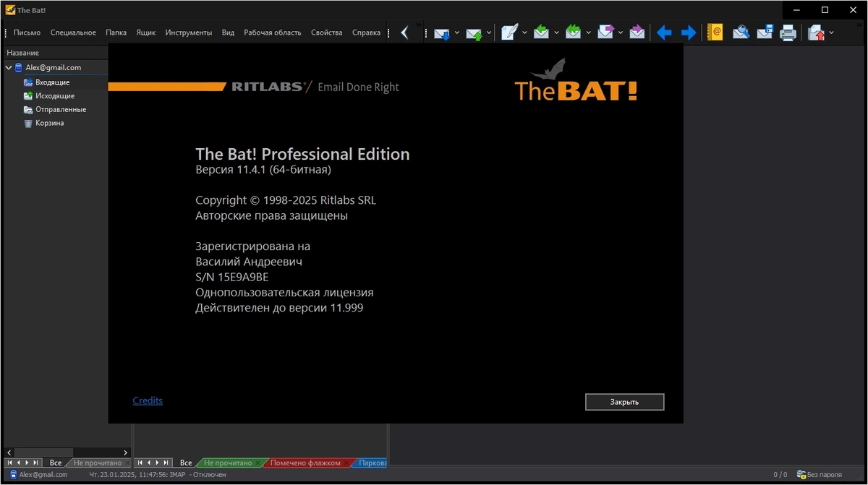
Task: Click the Reply (single green arrow) icon
Action: [542, 33]
